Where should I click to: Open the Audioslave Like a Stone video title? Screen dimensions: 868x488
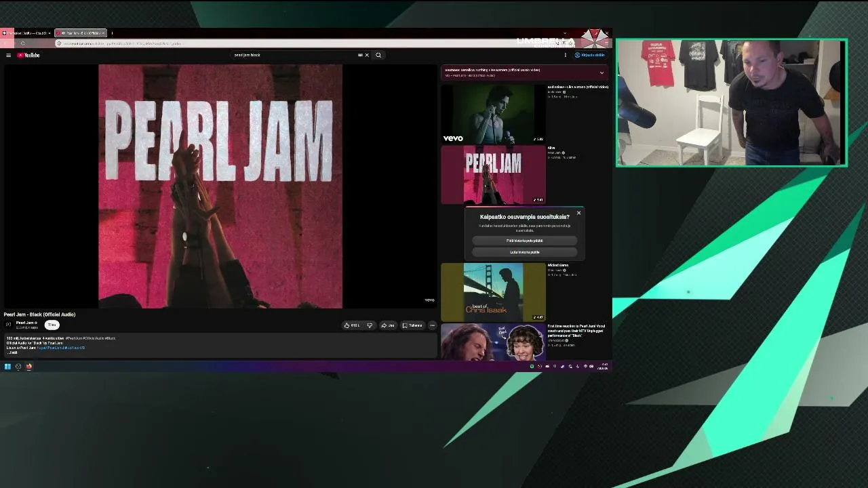(578, 87)
